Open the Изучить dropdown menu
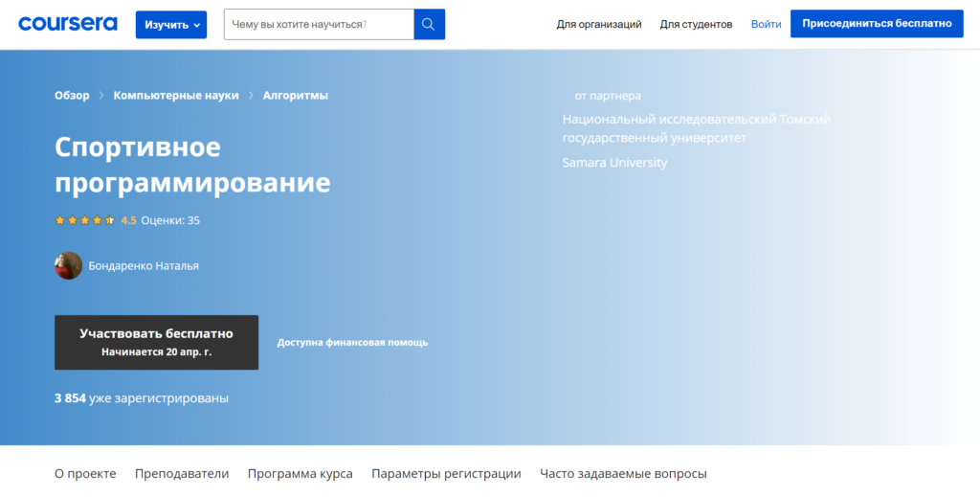The height and width of the screenshot is (497, 980). point(170,25)
